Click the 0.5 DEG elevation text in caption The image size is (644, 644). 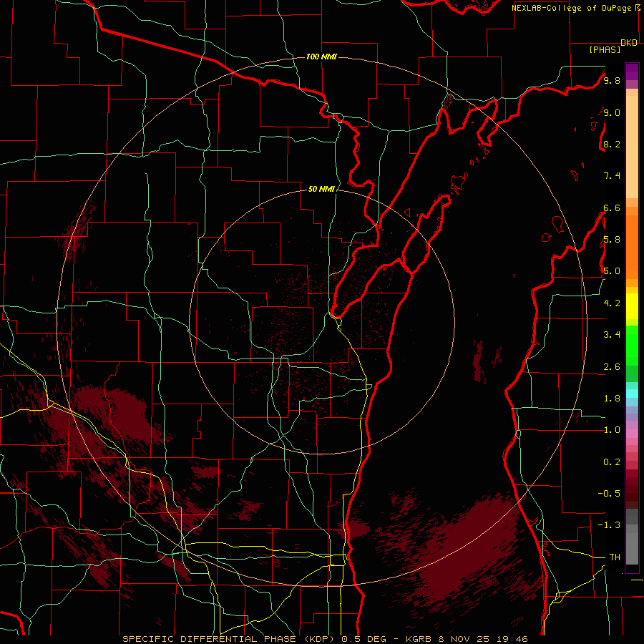(364, 639)
